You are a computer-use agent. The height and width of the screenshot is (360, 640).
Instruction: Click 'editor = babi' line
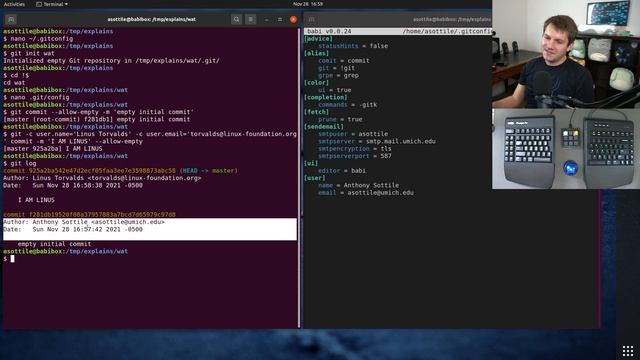coord(342,171)
